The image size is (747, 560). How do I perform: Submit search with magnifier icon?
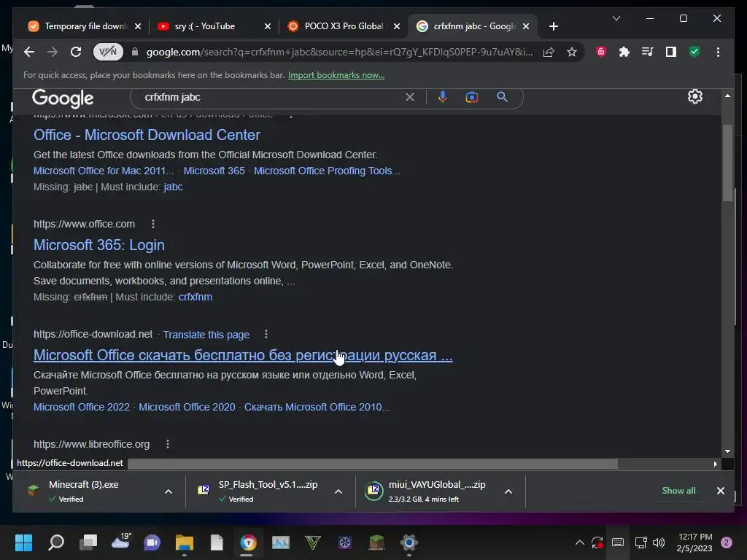tap(502, 97)
